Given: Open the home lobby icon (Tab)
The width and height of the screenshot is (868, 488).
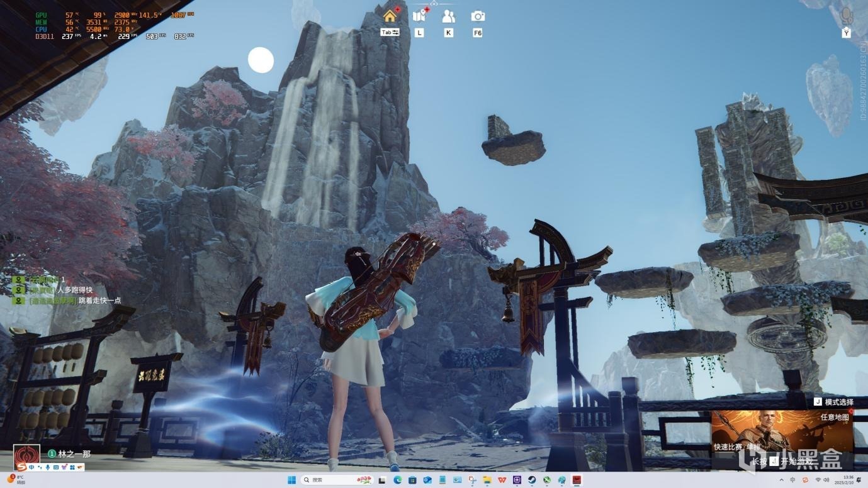Looking at the screenshot, I should click(390, 16).
